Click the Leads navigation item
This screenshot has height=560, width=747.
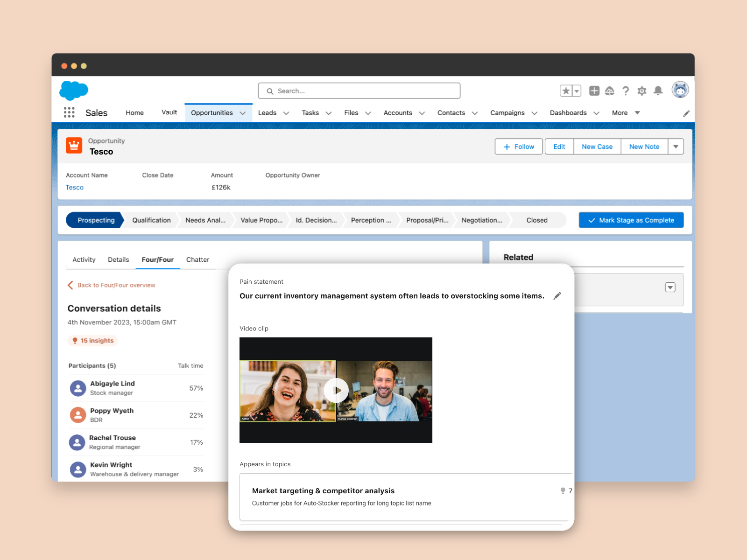click(267, 113)
